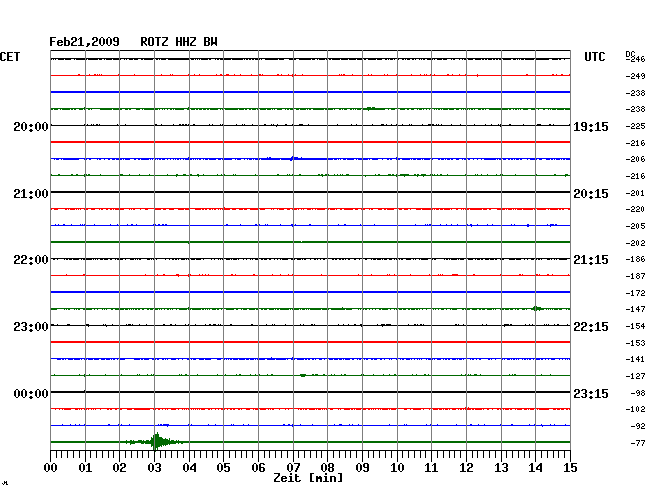The height and width of the screenshot is (494, 650).
Task: Select the station label ROTZ HHZ BW
Action: pyautogui.click(x=179, y=42)
